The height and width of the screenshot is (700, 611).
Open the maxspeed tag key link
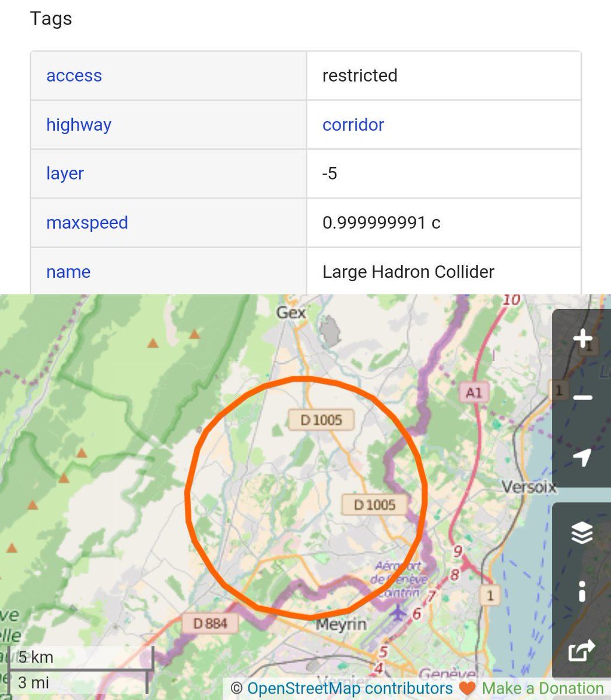tap(87, 223)
